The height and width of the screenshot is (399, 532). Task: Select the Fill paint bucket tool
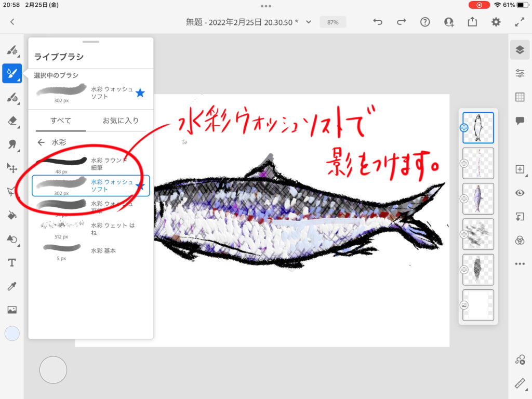tap(12, 215)
